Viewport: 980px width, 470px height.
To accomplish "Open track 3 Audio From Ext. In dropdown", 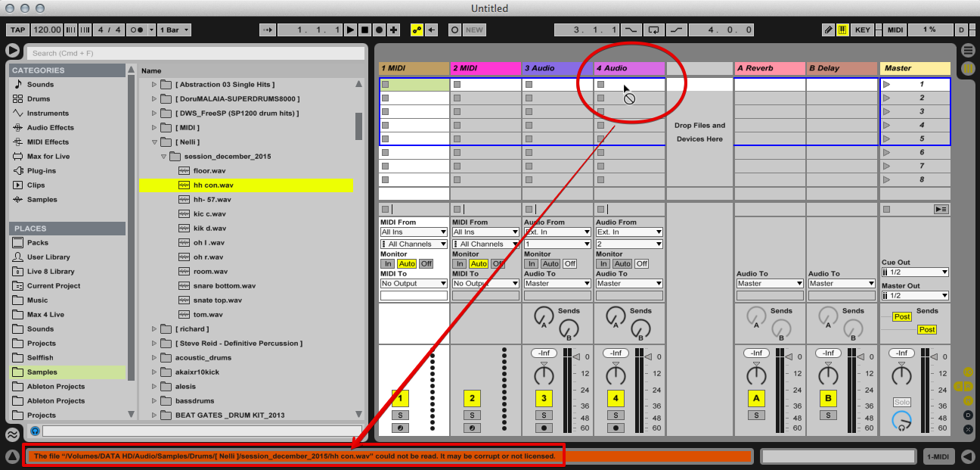I will coord(557,232).
